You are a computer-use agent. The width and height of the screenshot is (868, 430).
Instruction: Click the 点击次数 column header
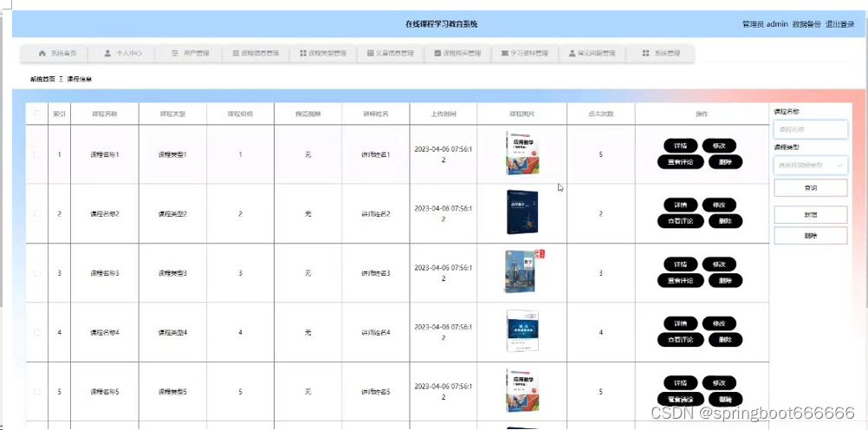pyautogui.click(x=600, y=114)
